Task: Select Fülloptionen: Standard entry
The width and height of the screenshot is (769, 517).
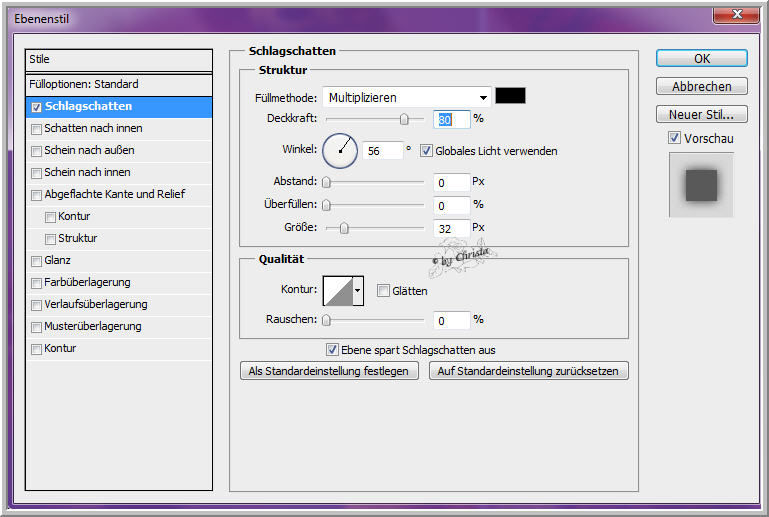Action: [119, 84]
